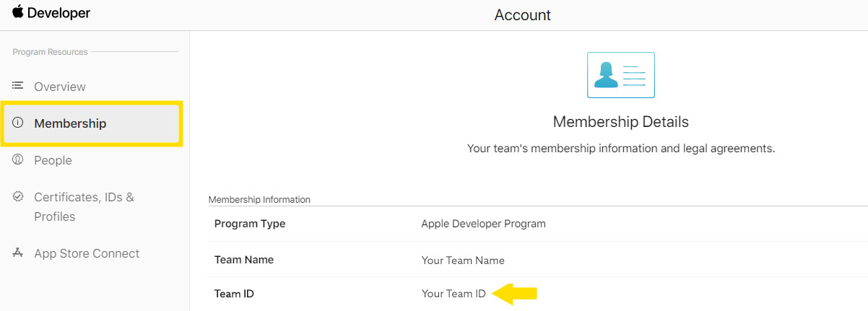Click the Membership info circle icon
This screenshot has height=311, width=868.
(x=18, y=123)
